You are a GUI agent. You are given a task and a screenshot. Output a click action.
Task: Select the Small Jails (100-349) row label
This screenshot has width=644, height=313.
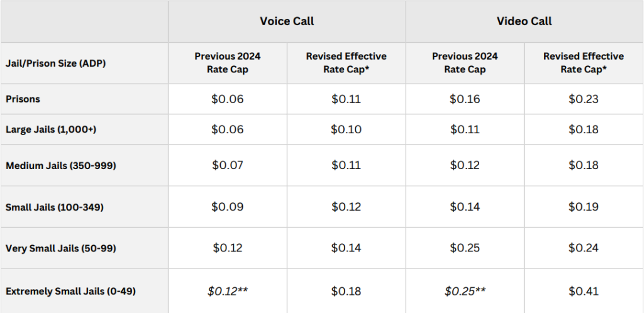point(53,207)
